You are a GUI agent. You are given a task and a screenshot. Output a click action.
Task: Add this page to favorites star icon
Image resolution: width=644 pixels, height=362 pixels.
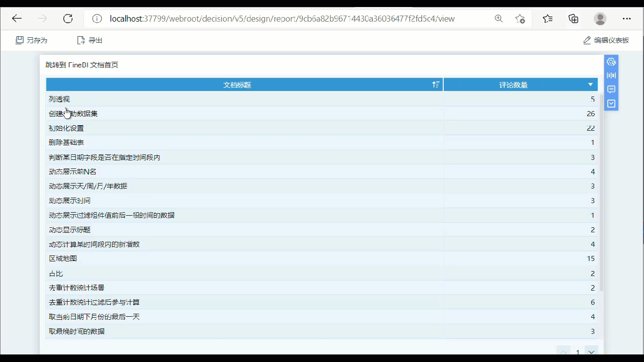520,19
